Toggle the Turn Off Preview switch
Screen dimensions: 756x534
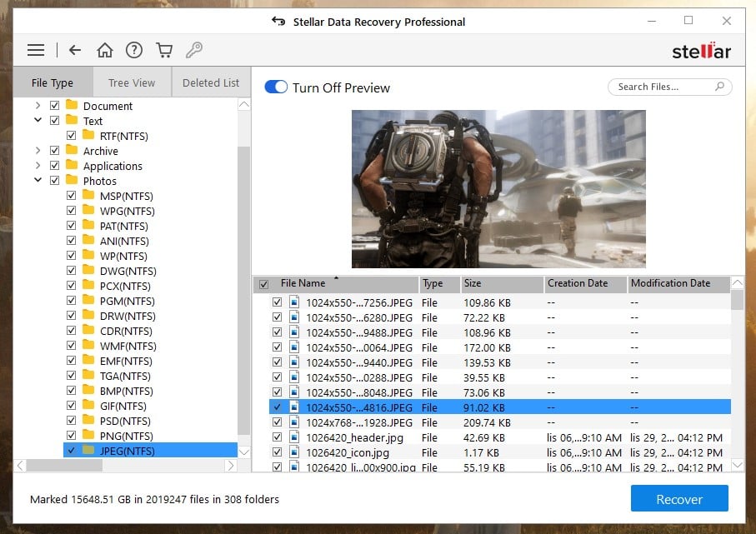point(276,87)
